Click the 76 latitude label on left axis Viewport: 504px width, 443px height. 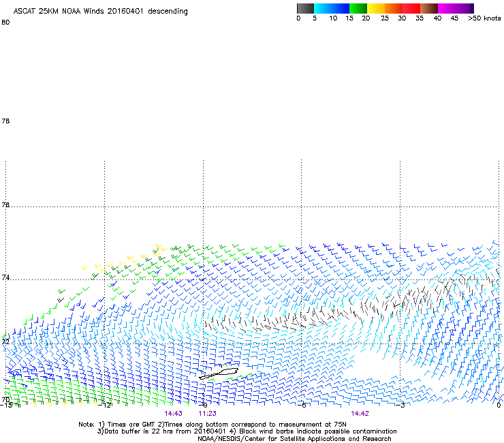click(x=5, y=204)
